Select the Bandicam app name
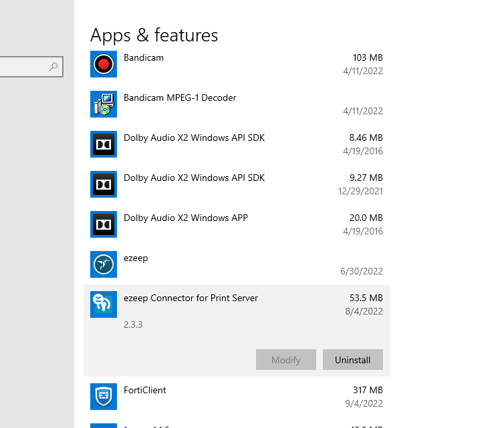 coord(144,58)
